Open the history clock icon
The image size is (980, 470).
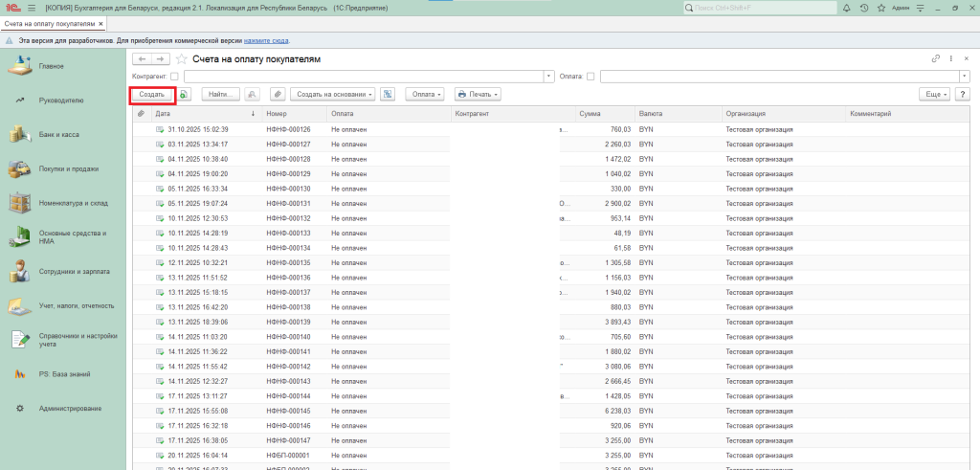pos(864,8)
